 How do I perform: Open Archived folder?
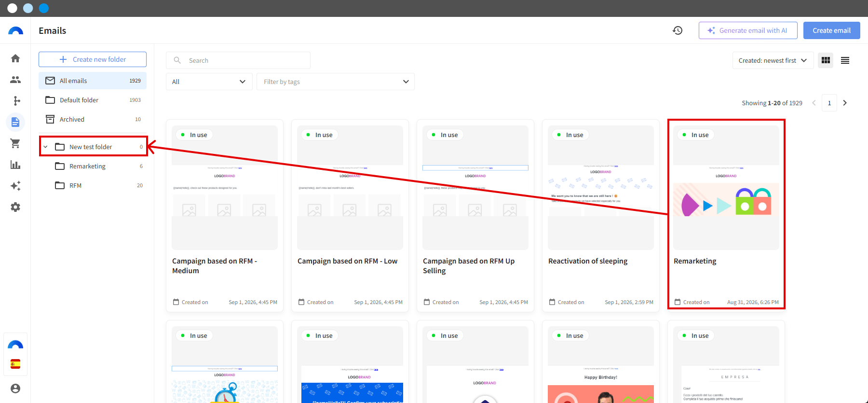pyautogui.click(x=93, y=119)
